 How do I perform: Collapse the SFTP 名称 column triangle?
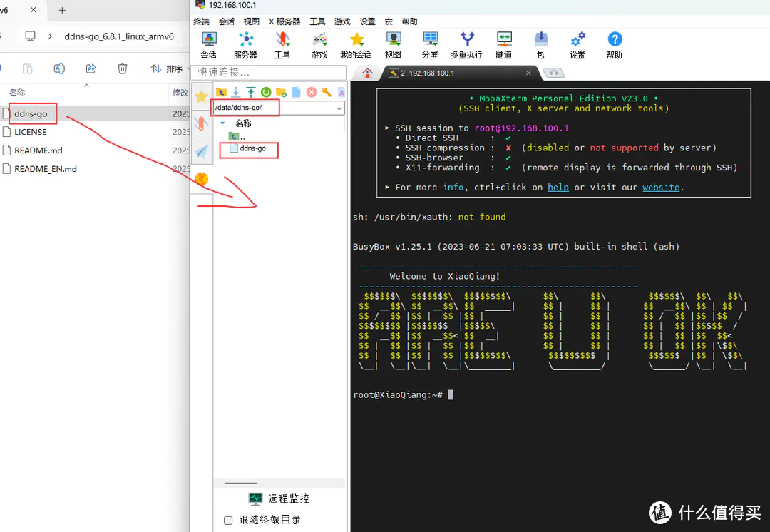pyautogui.click(x=222, y=123)
